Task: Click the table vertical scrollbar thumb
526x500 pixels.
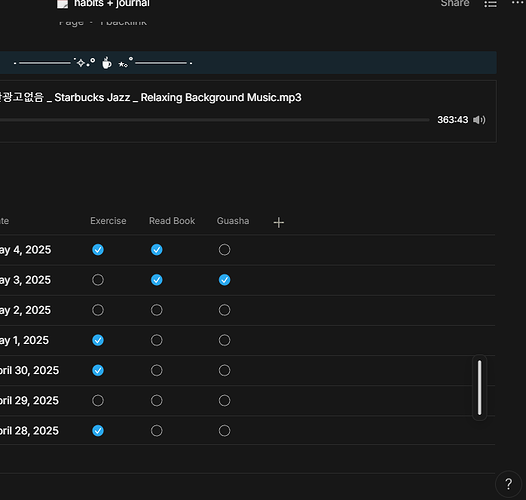Action: (x=479, y=388)
